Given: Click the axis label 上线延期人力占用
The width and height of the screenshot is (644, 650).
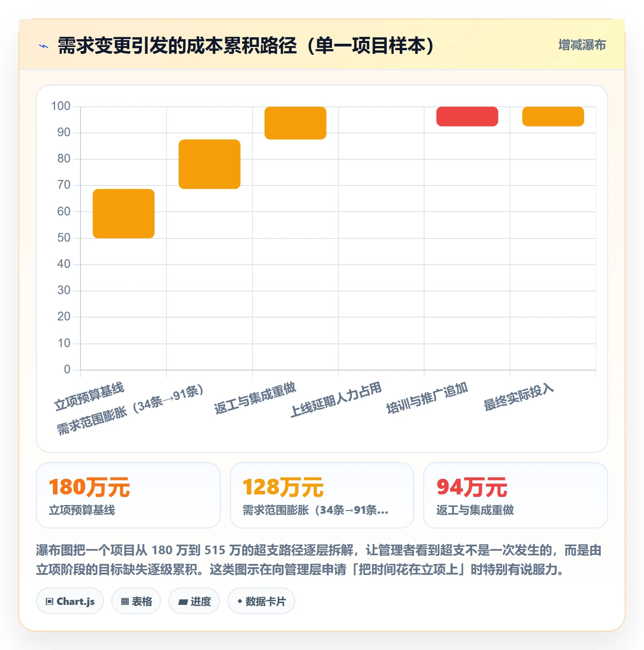Looking at the screenshot, I should [x=336, y=399].
